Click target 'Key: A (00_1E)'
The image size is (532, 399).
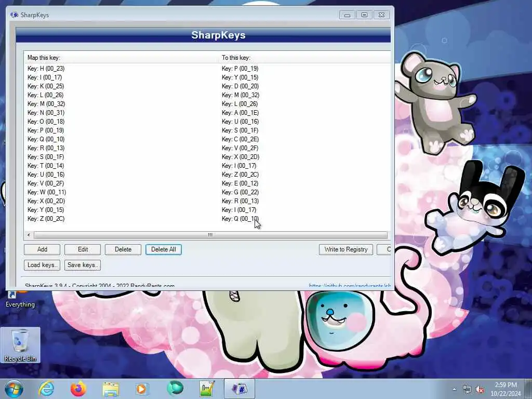tap(240, 113)
